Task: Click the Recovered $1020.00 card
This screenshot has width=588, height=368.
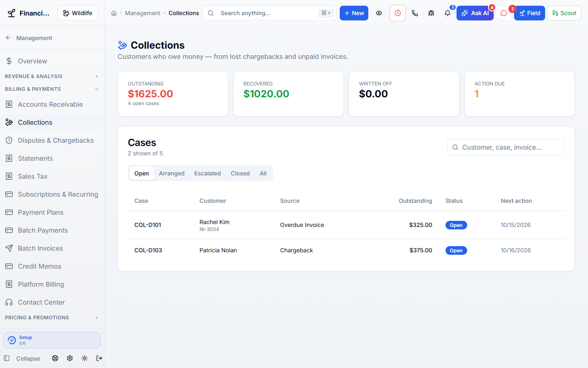Action: click(288, 94)
